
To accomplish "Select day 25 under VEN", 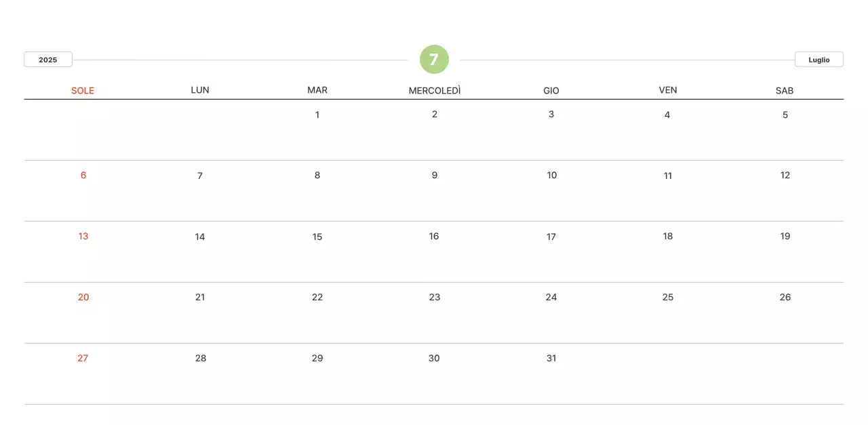I will point(668,297).
